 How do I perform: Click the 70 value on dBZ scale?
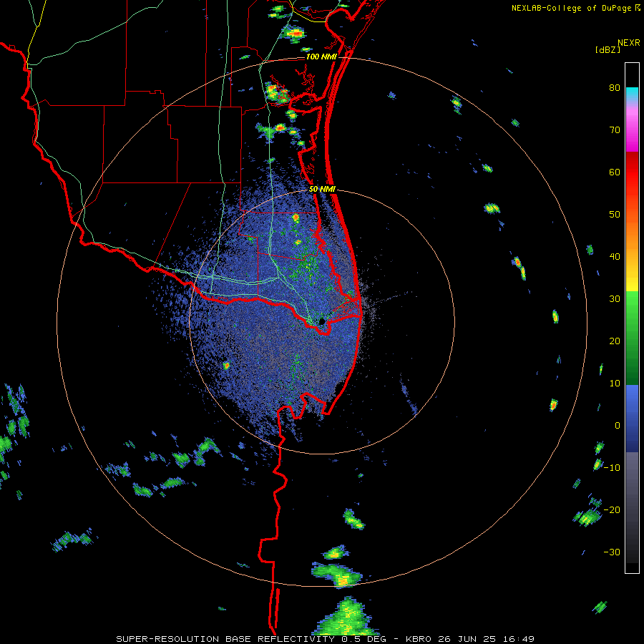point(615,130)
